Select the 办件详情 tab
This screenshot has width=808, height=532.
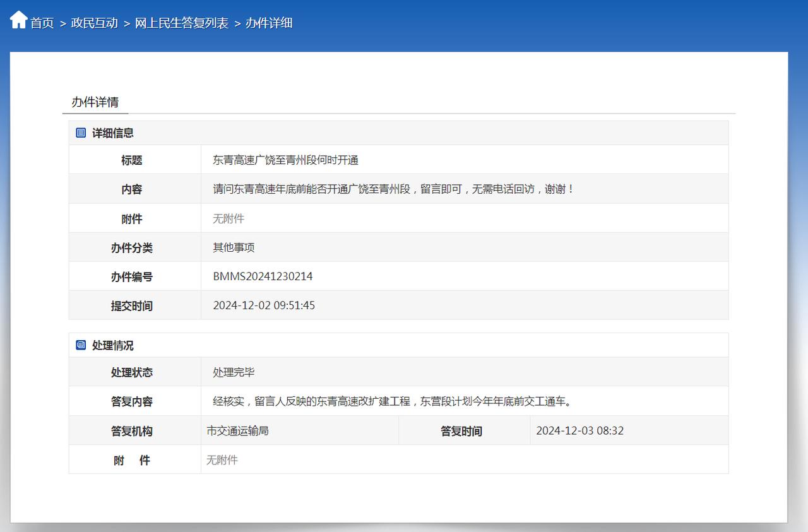click(x=95, y=102)
